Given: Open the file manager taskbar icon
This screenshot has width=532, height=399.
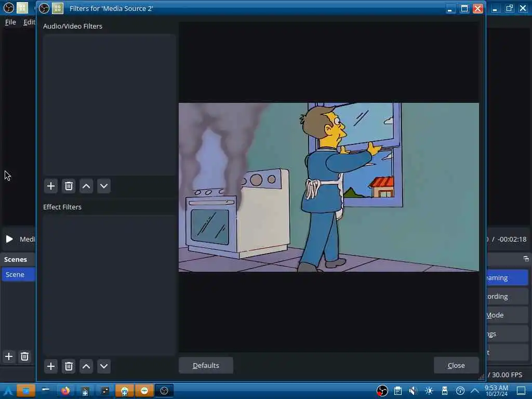Looking at the screenshot, I should click(x=26, y=391).
